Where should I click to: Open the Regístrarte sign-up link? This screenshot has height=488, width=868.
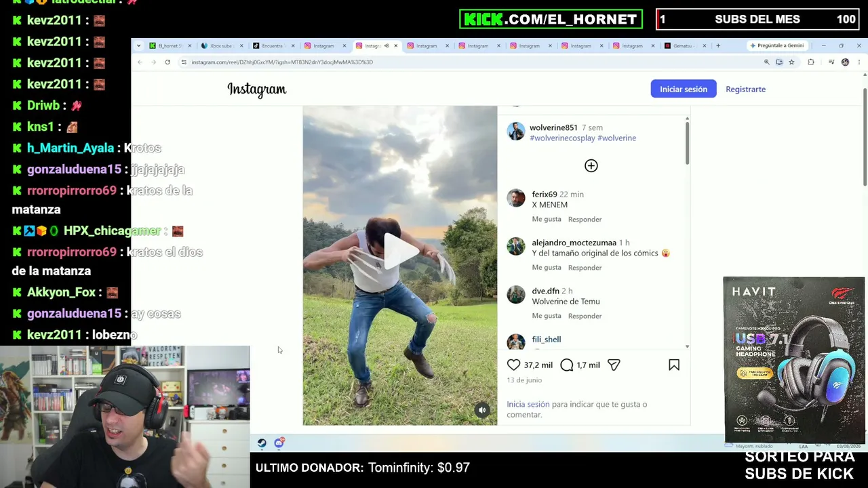745,89
